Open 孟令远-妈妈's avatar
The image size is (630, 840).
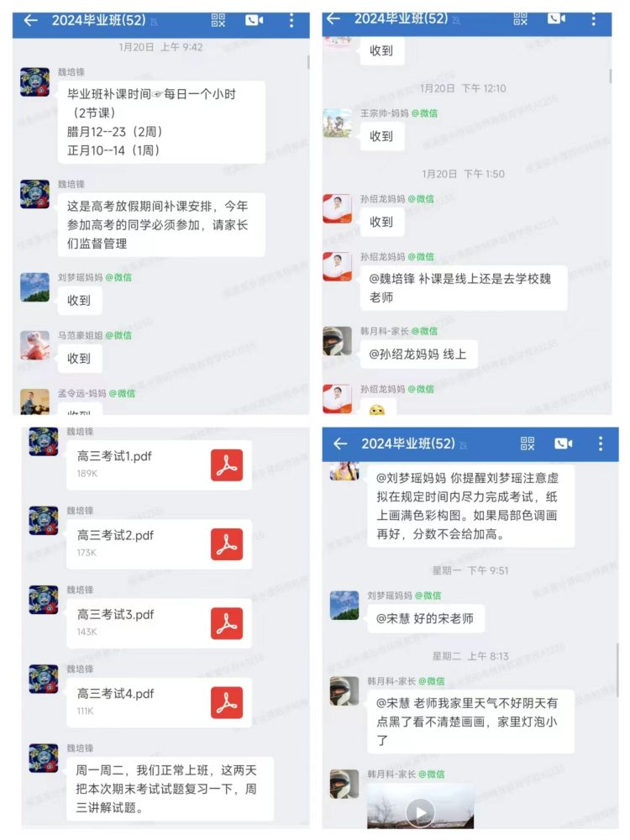pyautogui.click(x=34, y=402)
